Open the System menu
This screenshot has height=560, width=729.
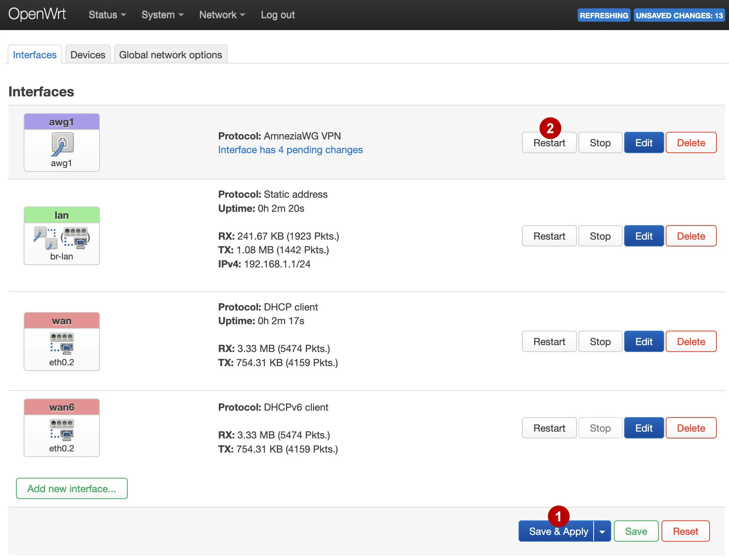pyautogui.click(x=162, y=15)
